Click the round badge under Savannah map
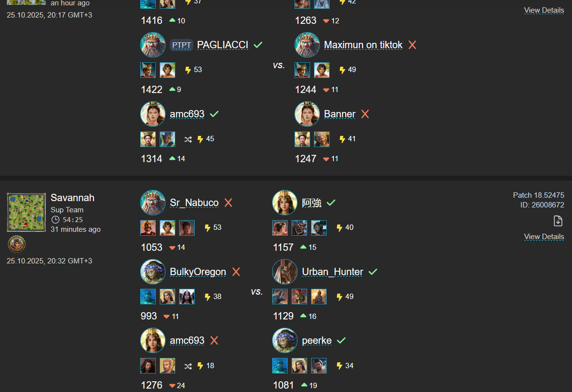The width and height of the screenshot is (572, 392). click(17, 244)
